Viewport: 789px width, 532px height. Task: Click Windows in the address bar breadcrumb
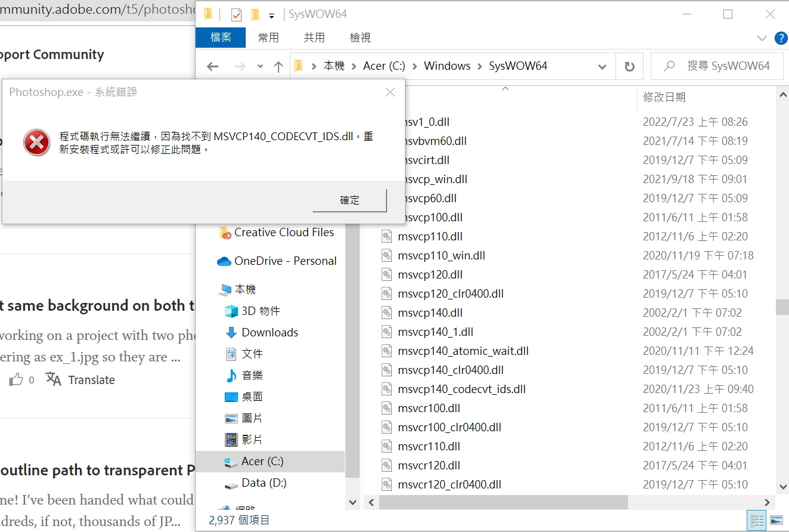(x=447, y=66)
